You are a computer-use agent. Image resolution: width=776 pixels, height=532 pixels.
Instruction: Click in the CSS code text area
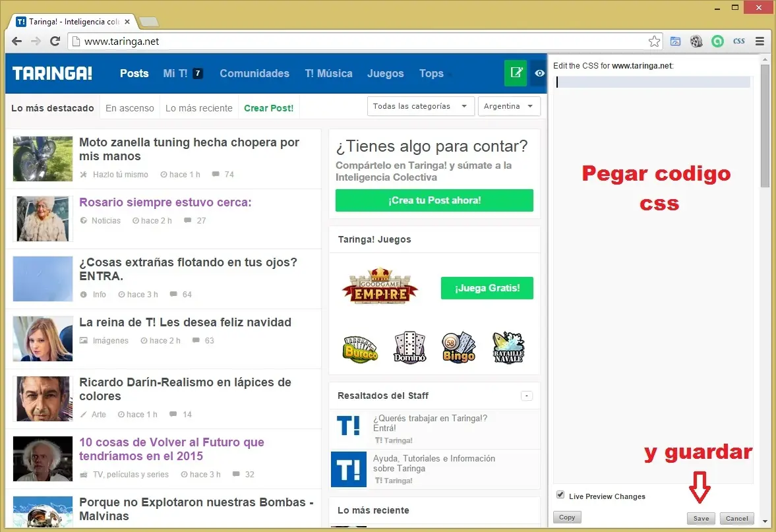point(653,280)
